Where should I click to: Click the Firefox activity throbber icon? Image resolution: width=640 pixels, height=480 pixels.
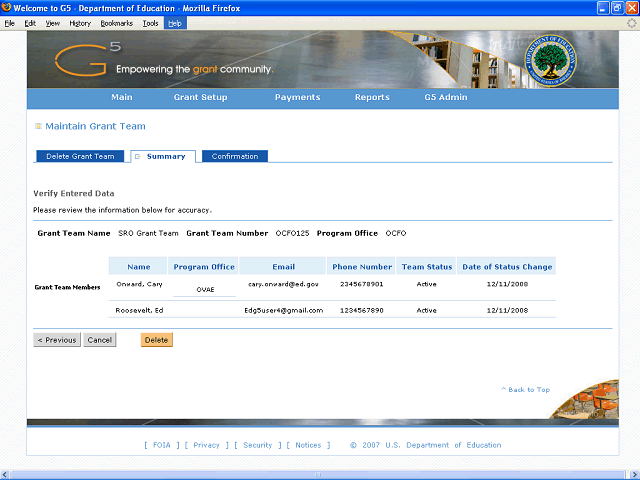pos(631,22)
